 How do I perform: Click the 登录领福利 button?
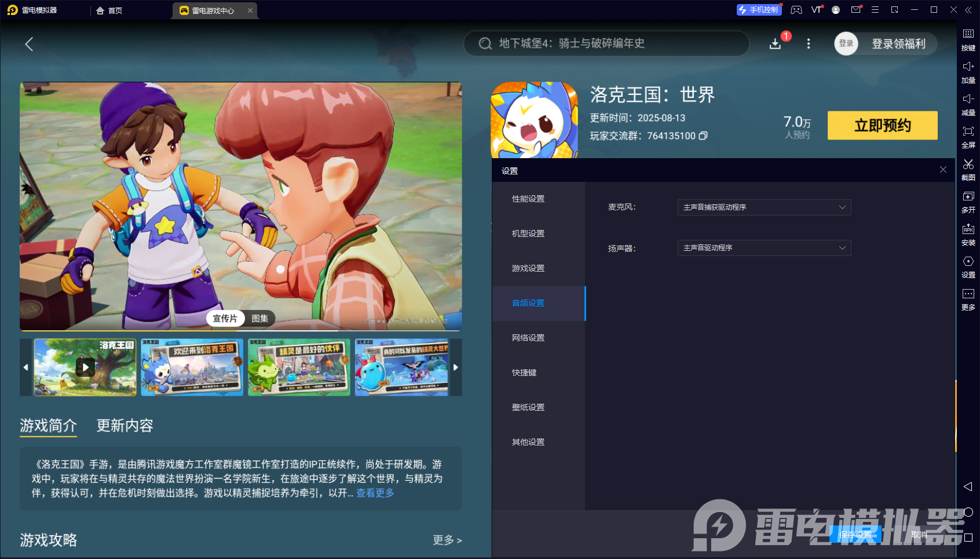pyautogui.click(x=899, y=44)
